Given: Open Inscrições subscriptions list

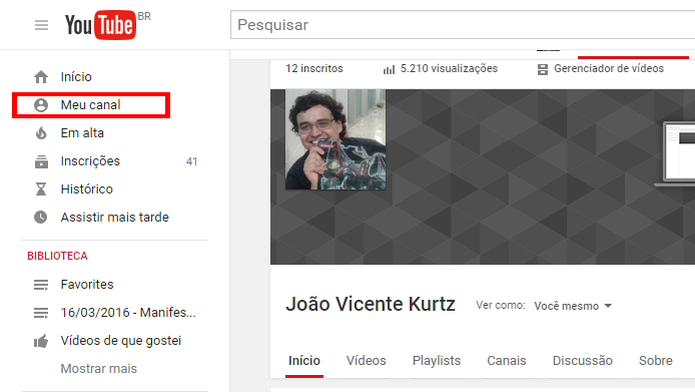Looking at the screenshot, I should click(x=90, y=161).
